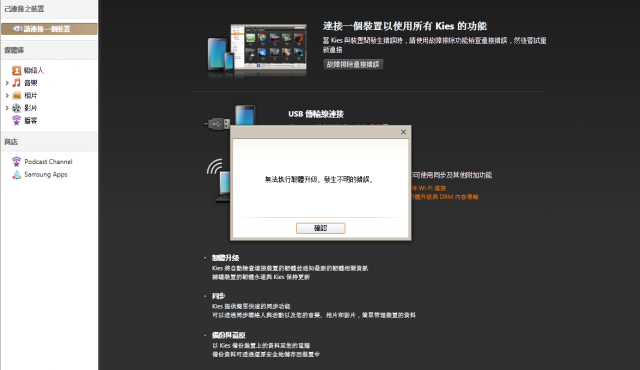Viewport: 640px width, 370px height.
Task: Select the 相片 photos folder icon
Action: coord(16,95)
